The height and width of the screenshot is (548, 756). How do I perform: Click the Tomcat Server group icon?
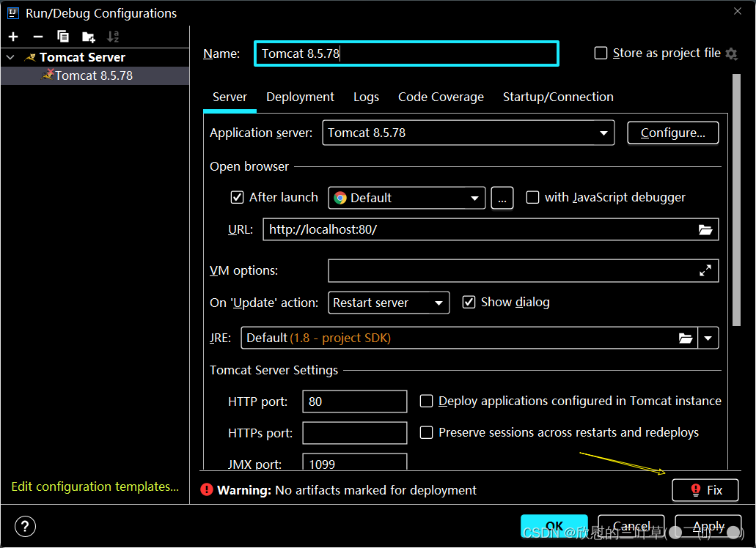tap(30, 57)
